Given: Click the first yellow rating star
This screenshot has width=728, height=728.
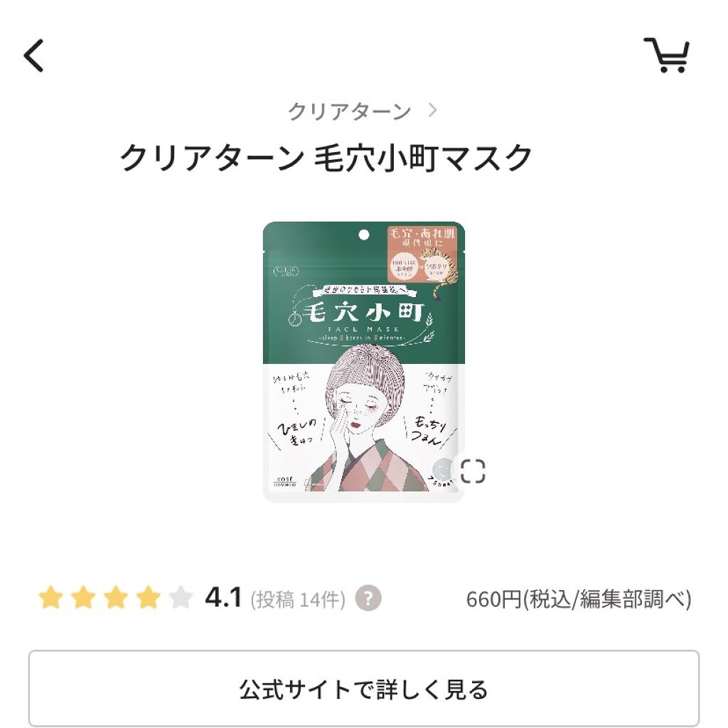Looking at the screenshot, I should tap(50, 597).
